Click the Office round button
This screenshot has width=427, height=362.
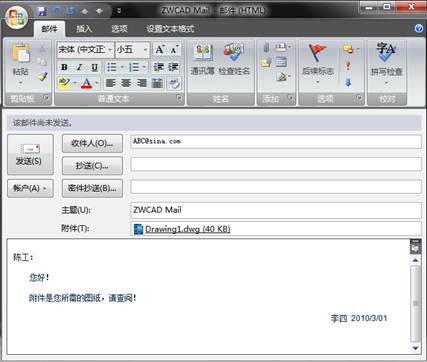coord(16,17)
